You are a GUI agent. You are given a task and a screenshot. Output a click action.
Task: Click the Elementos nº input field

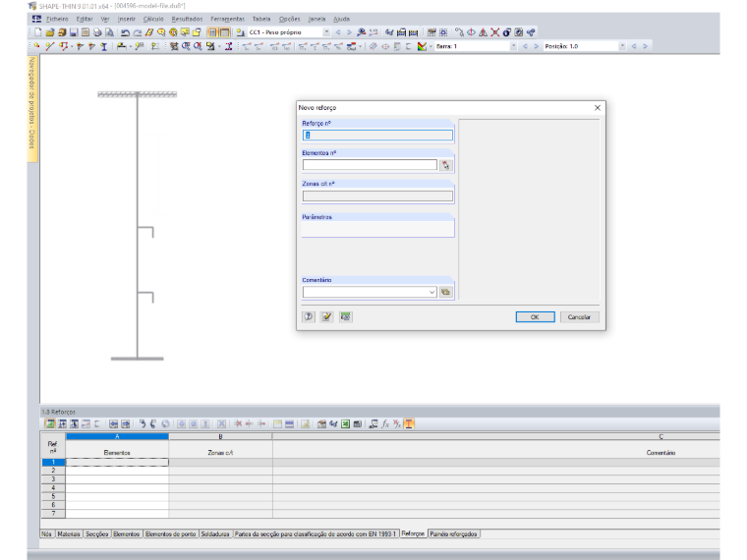coord(370,165)
